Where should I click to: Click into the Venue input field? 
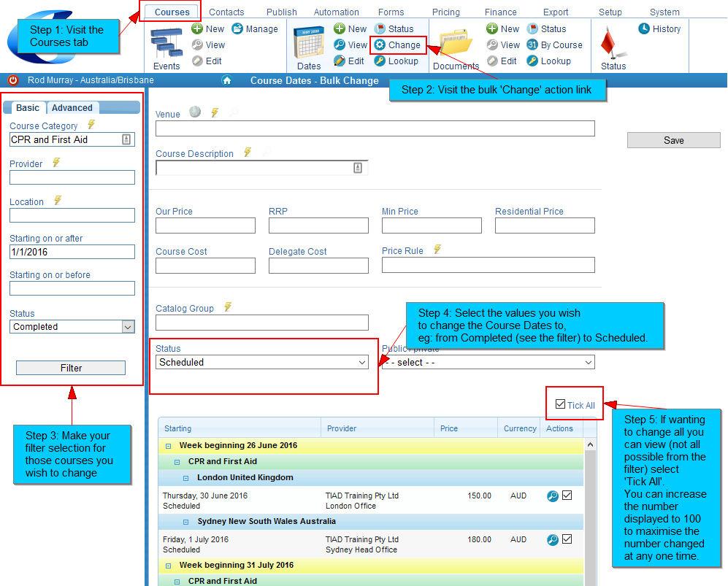coord(375,128)
